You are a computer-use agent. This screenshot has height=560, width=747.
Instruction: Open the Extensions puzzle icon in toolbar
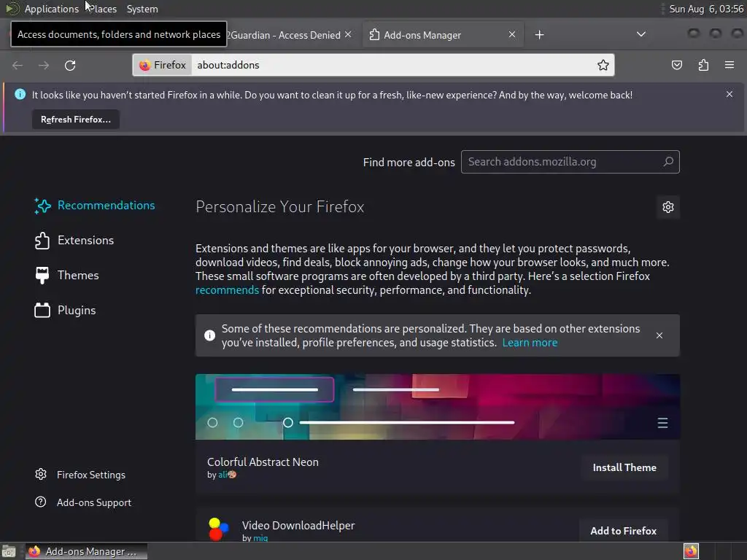(703, 65)
